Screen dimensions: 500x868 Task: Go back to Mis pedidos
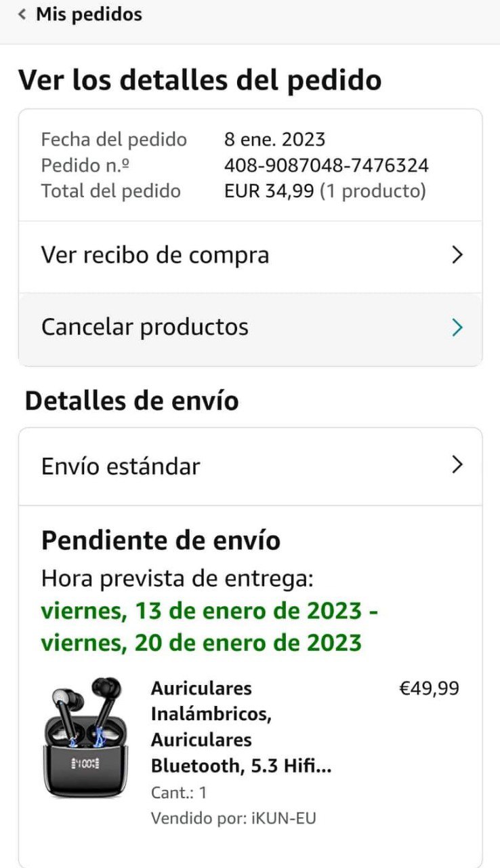[89, 14]
